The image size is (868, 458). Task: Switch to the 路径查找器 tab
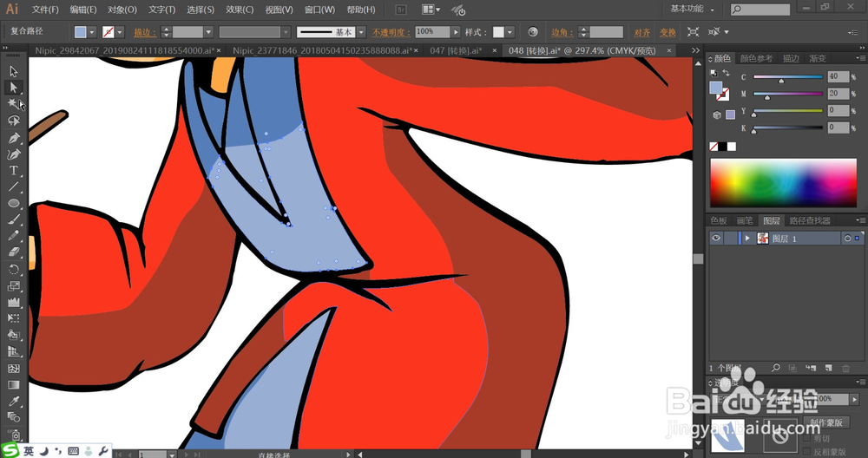click(x=809, y=220)
